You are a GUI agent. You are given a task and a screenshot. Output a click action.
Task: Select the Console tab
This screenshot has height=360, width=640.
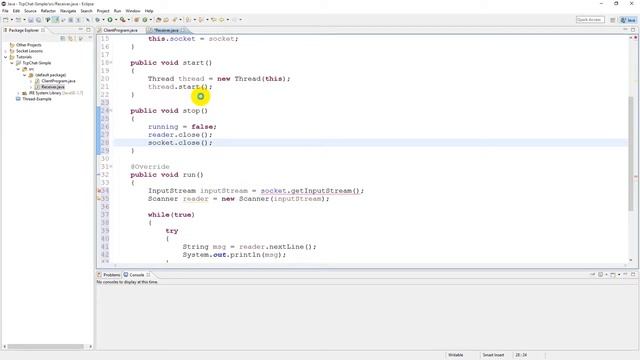tap(137, 275)
